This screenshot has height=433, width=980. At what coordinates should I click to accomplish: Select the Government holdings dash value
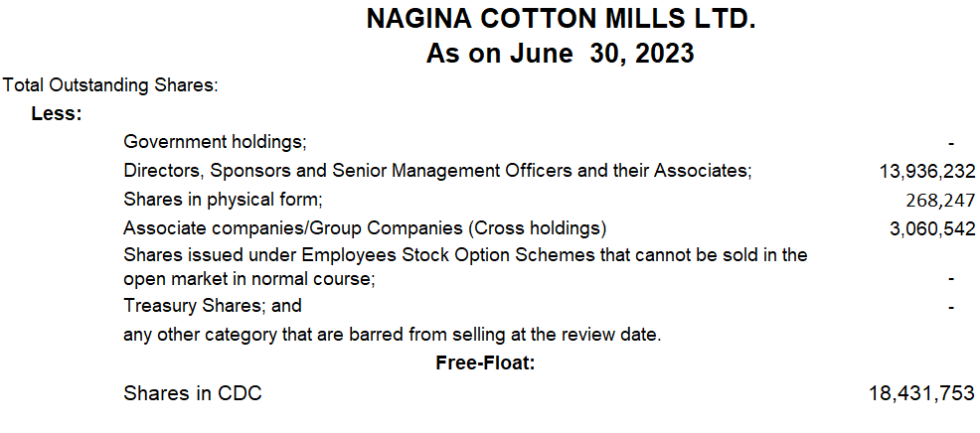(x=951, y=144)
